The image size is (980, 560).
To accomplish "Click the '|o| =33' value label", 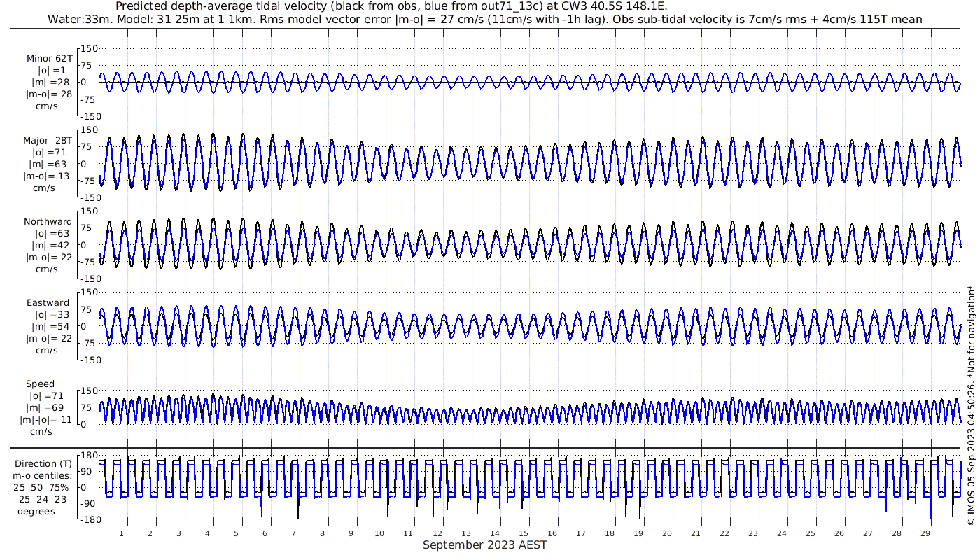I will 52,314.
